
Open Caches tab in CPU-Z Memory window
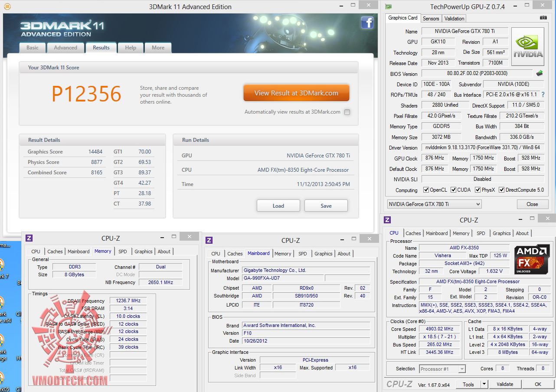tap(55, 252)
